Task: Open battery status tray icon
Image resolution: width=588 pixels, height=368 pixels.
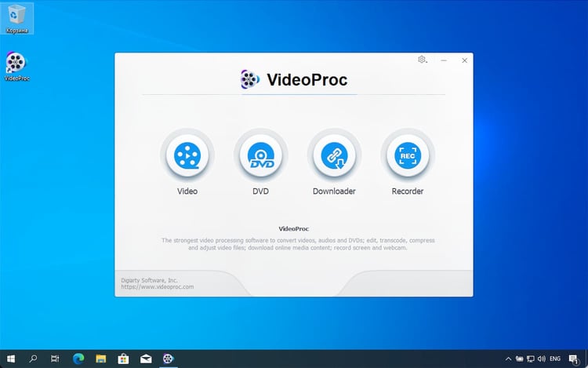Action: coord(519,359)
